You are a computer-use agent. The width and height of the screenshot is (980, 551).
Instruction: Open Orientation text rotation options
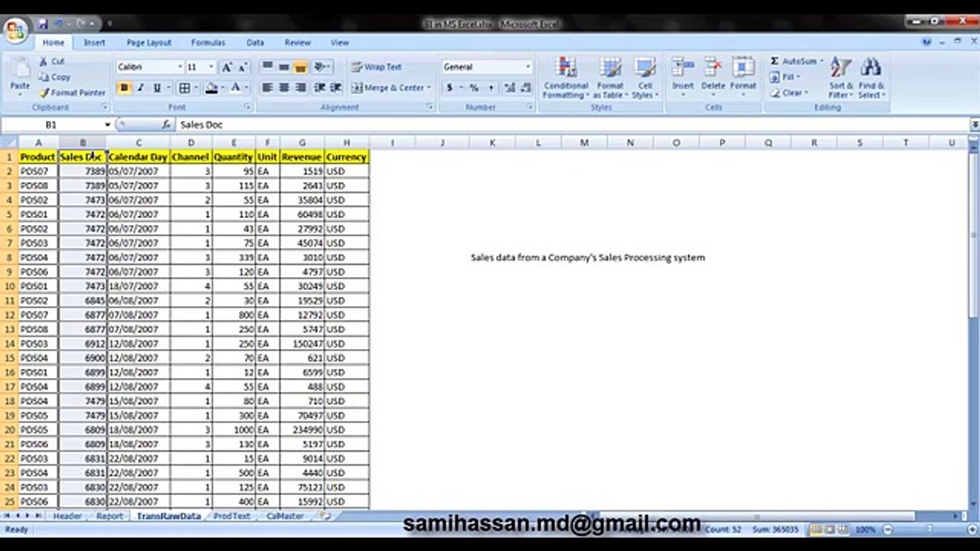click(x=322, y=67)
